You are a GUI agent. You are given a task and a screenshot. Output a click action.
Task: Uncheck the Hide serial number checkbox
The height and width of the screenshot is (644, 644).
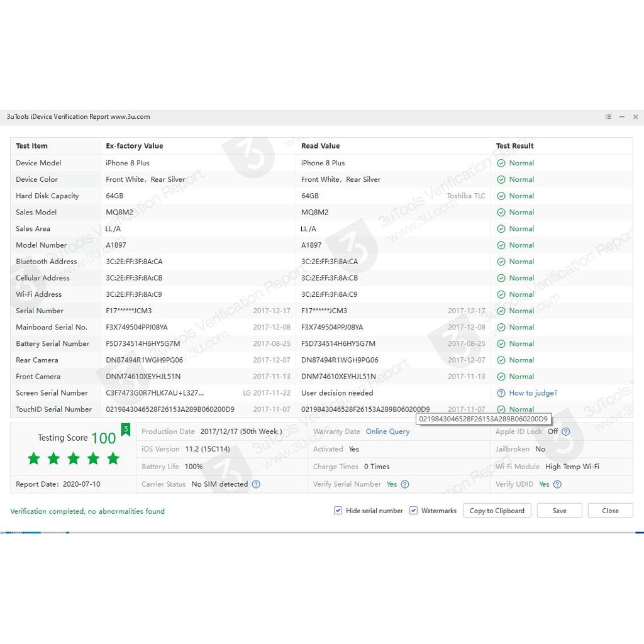point(338,511)
